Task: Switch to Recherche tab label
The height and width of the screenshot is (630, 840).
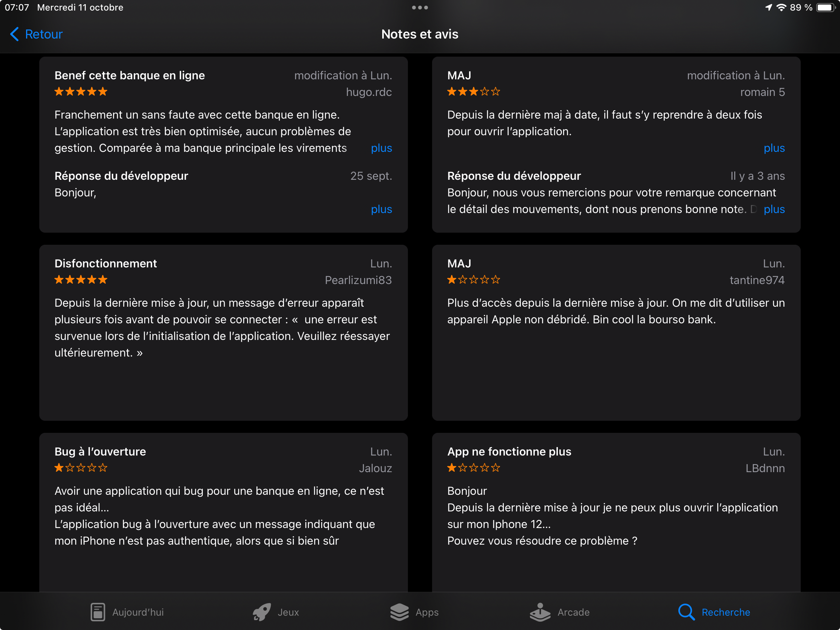Action: coord(725,612)
